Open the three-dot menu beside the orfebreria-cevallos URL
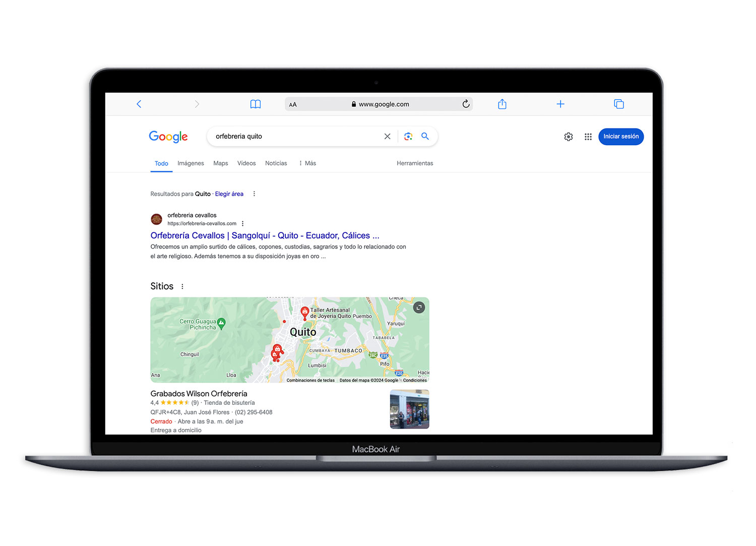 point(242,223)
